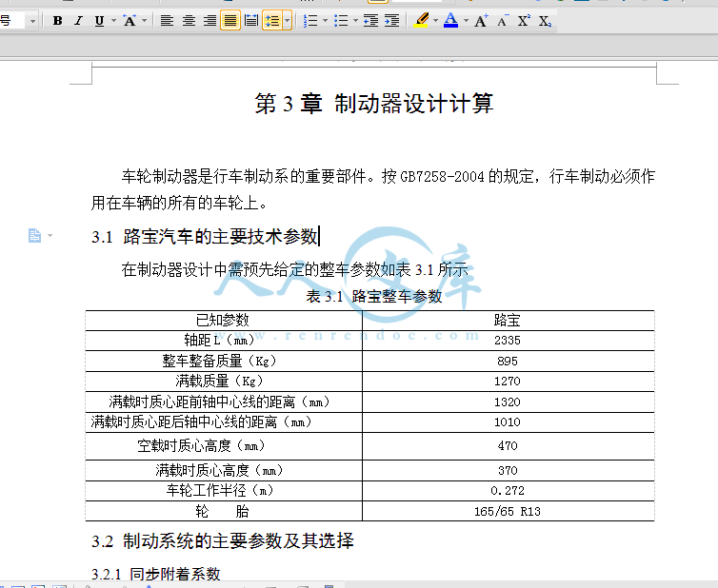Select the value 1010 cell
This screenshot has width=718, height=588.
508,421
